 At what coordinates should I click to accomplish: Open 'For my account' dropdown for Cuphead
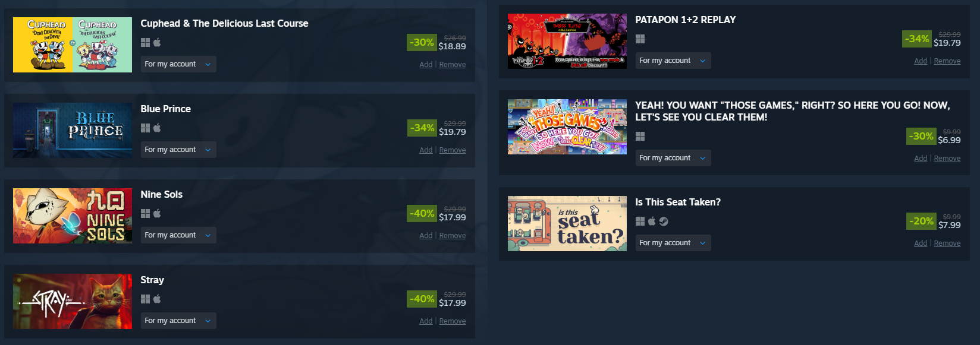(178, 64)
